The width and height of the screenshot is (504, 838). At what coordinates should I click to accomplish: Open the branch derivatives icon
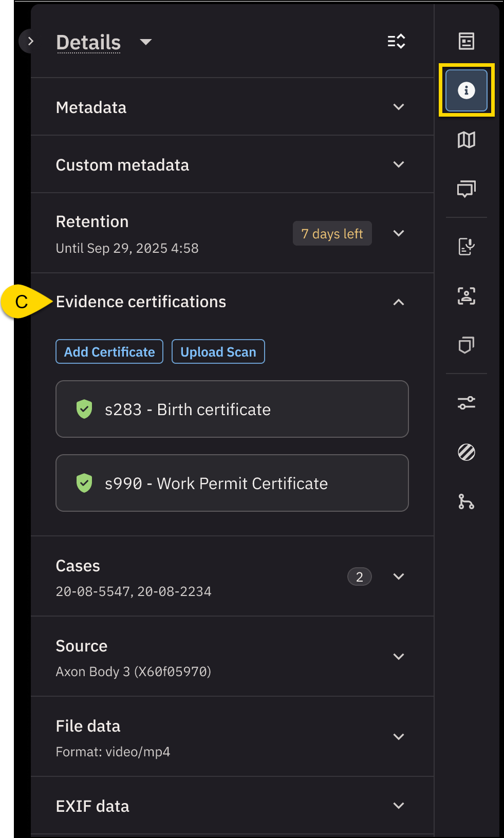point(466,501)
